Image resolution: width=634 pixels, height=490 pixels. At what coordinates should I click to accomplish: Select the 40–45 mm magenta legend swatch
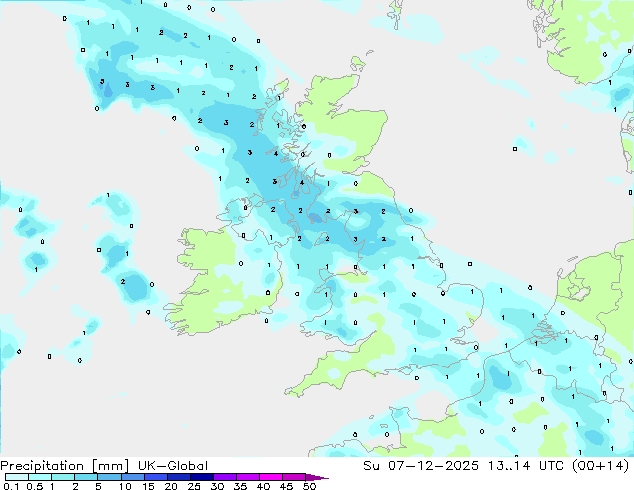tap(271, 477)
